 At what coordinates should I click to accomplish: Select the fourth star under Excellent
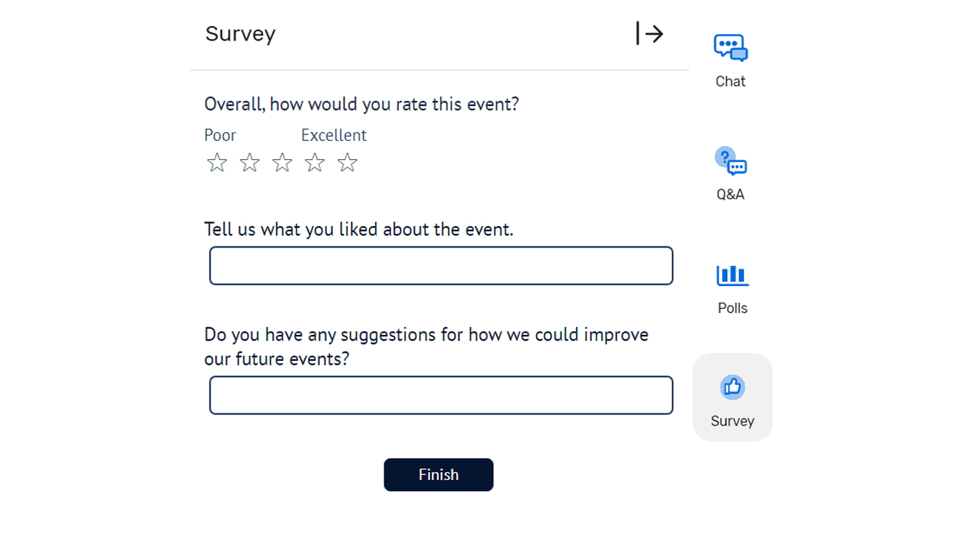click(x=315, y=162)
